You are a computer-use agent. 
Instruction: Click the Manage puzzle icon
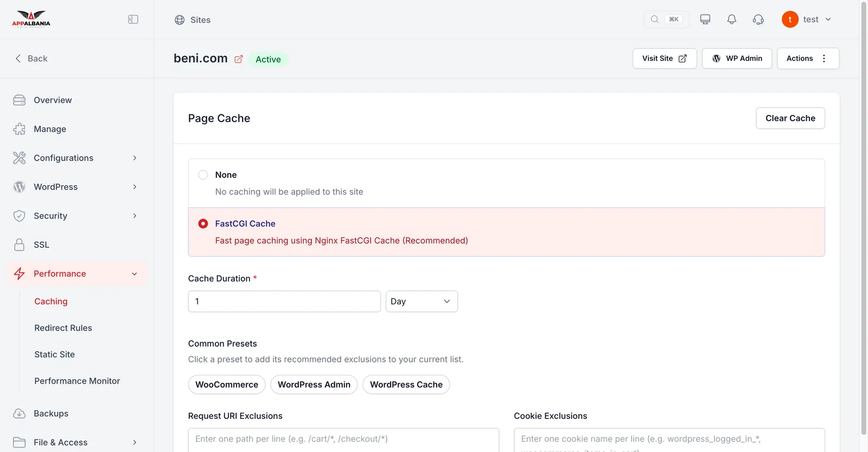pos(20,129)
